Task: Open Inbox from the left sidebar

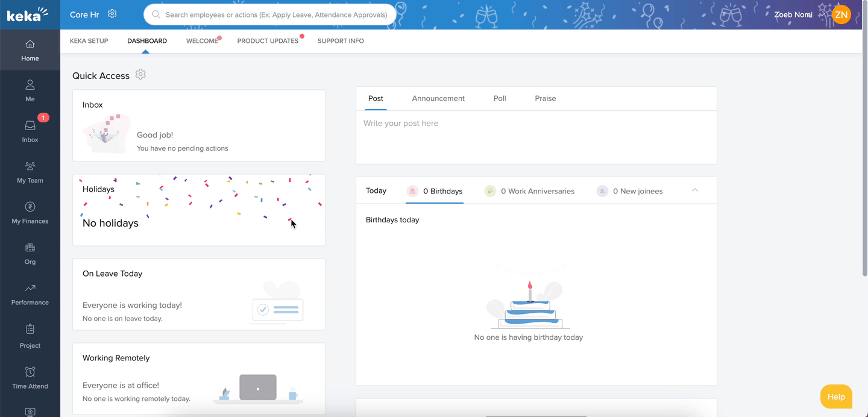Action: (x=30, y=131)
